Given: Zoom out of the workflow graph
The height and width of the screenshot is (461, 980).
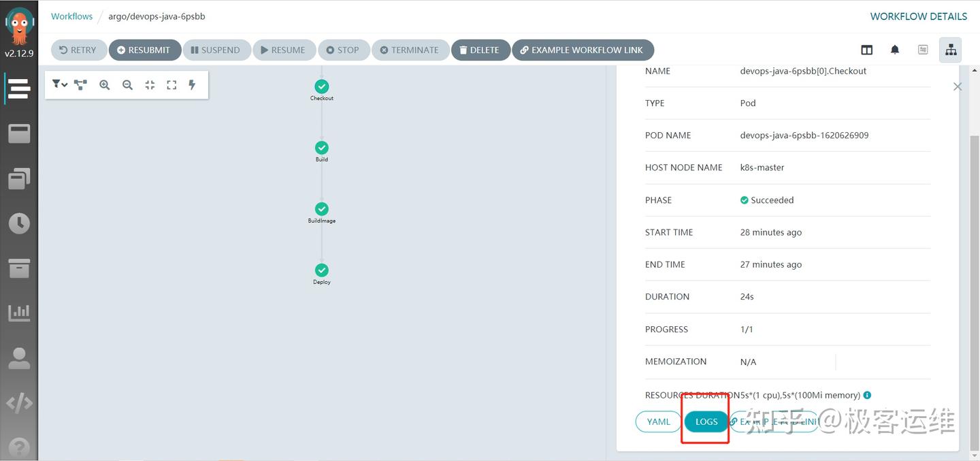Looking at the screenshot, I should click(127, 84).
